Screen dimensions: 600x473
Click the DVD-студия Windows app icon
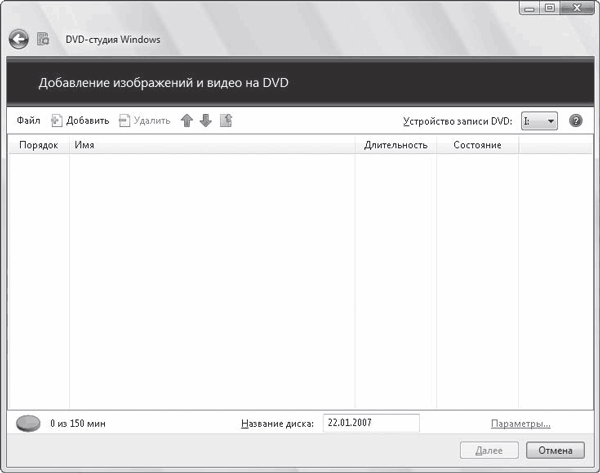(43, 39)
